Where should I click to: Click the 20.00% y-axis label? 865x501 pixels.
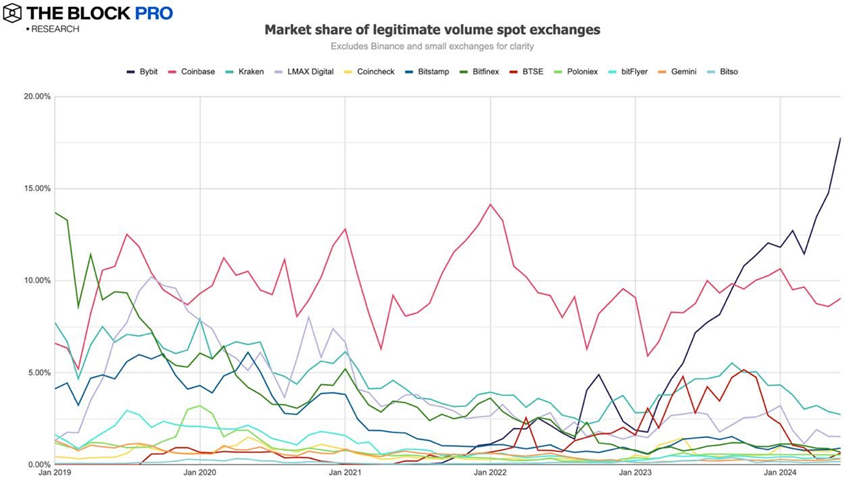click(x=36, y=96)
